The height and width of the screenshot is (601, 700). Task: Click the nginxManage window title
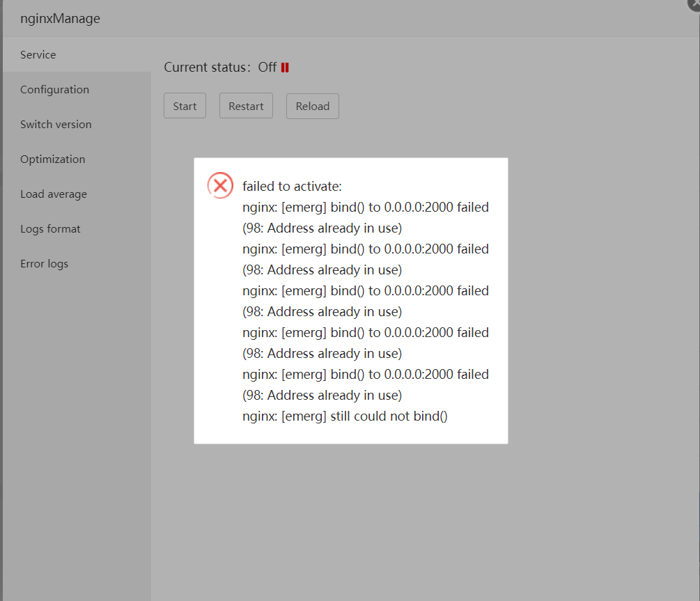coord(60,18)
